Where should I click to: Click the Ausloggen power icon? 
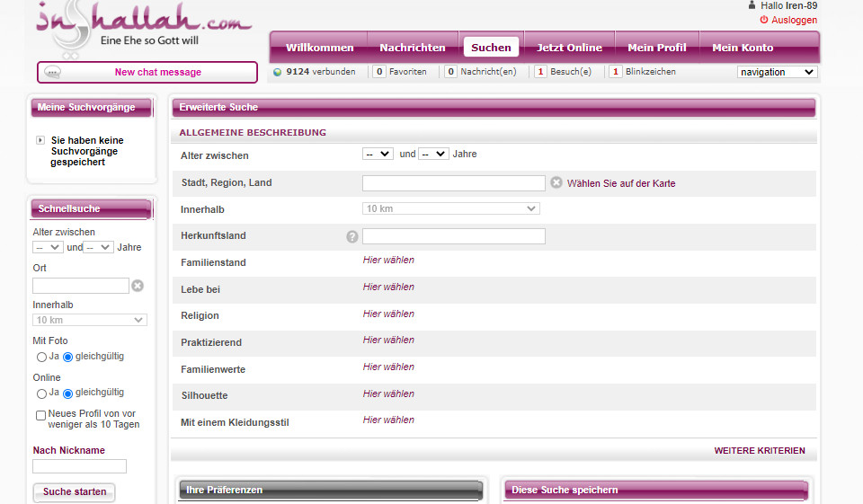[764, 20]
